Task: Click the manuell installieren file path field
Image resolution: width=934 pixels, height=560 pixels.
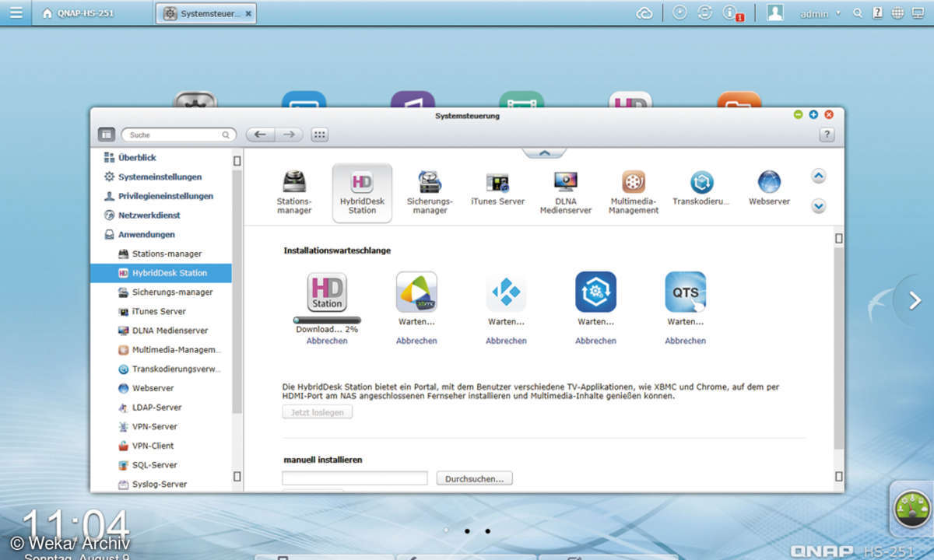Action: coord(355,478)
